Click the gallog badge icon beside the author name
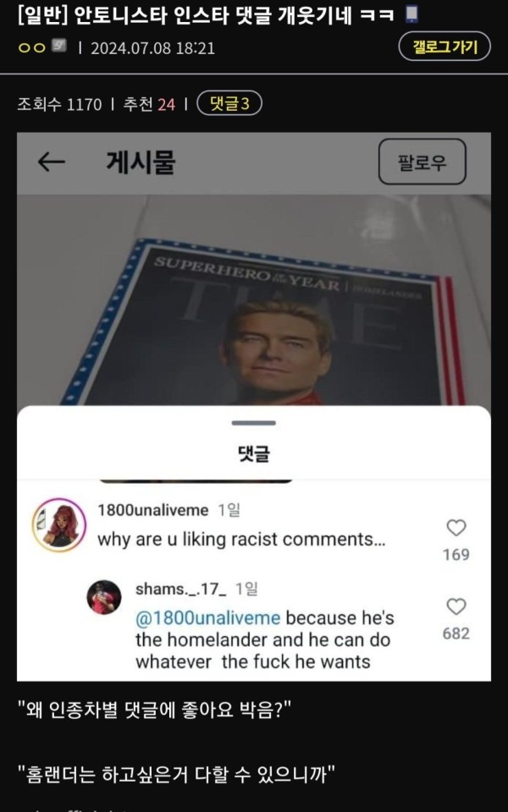Viewport: 508px width, 812px height. coord(58,47)
